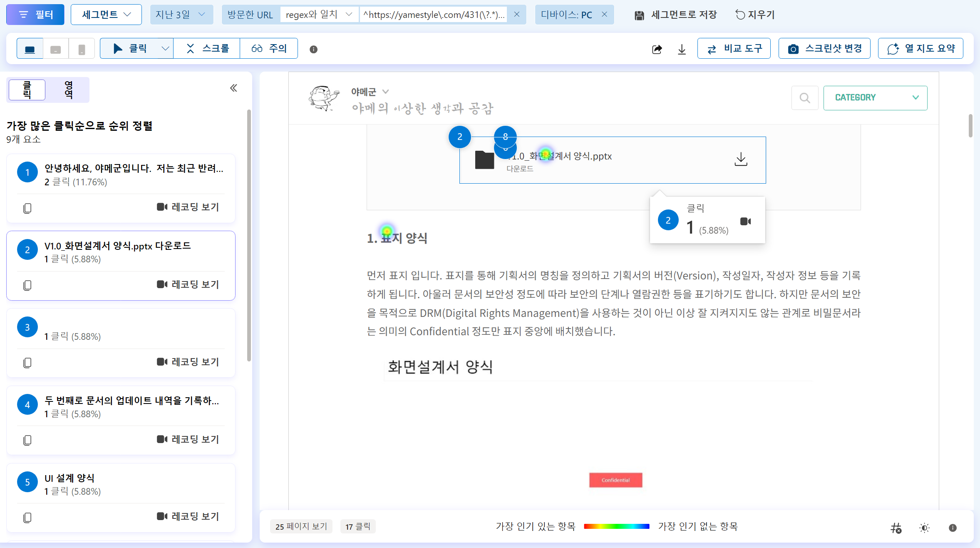This screenshot has width=980, height=548.
Task: Select the PC device view icon
Action: (30, 49)
